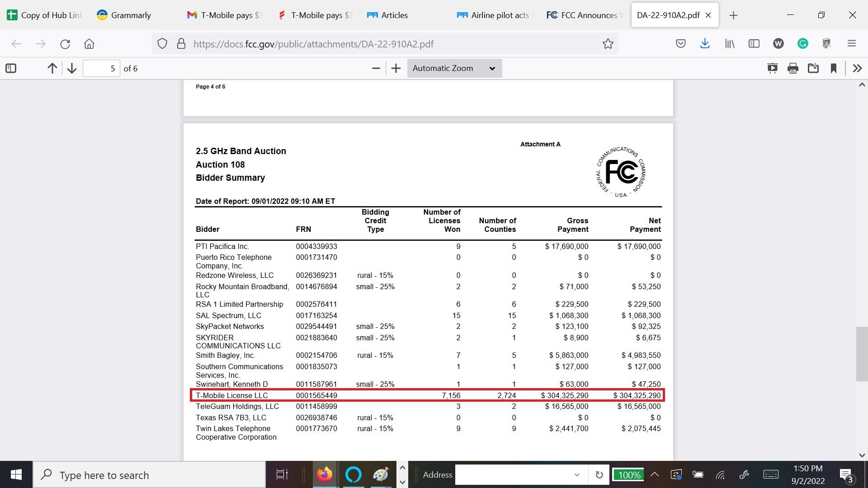Click the taskbar Address input field
868x488 pixels.
tap(514, 474)
